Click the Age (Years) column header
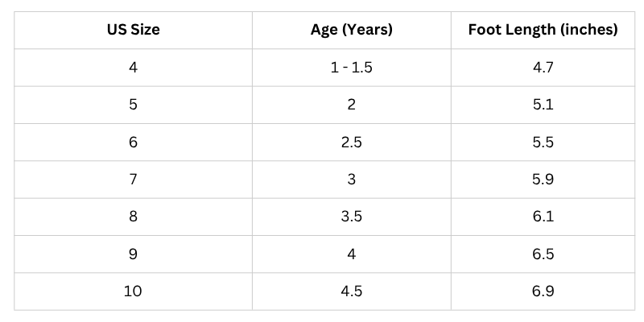The width and height of the screenshot is (644, 322). [352, 31]
